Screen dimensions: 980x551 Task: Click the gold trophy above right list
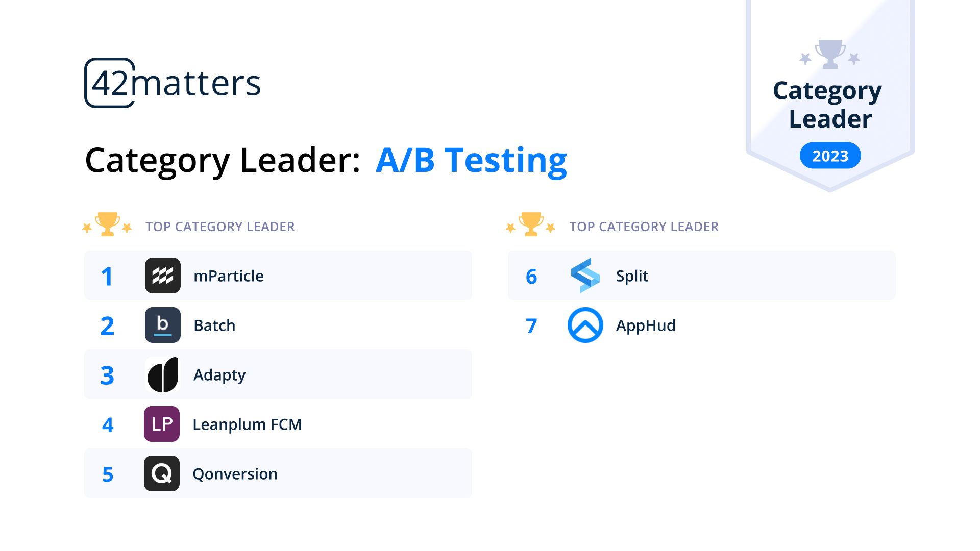tap(531, 224)
